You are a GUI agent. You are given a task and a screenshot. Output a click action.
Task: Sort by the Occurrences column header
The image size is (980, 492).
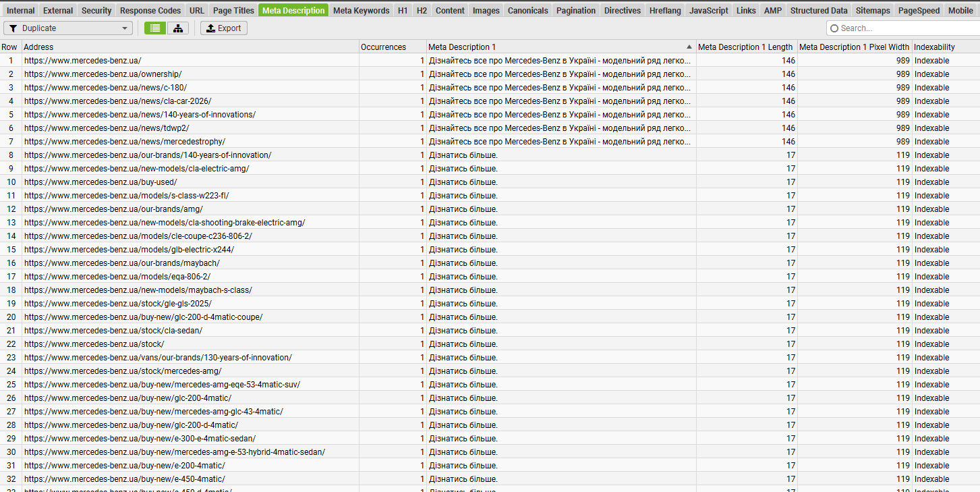(393, 47)
